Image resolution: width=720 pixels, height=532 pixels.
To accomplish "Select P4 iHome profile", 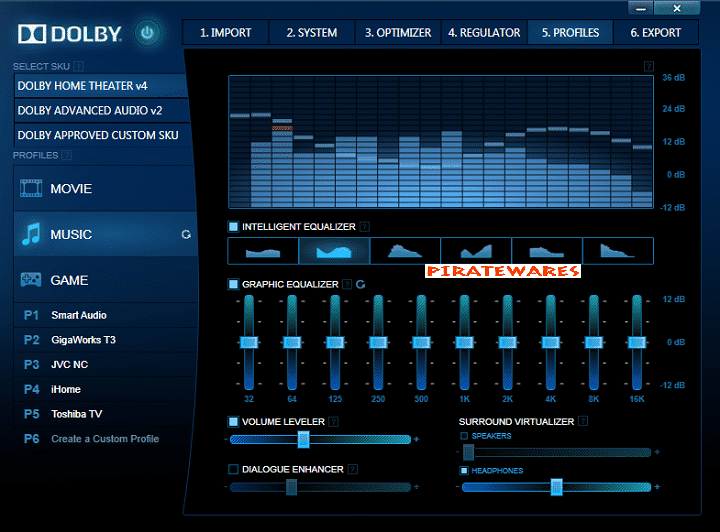I will click(105, 390).
